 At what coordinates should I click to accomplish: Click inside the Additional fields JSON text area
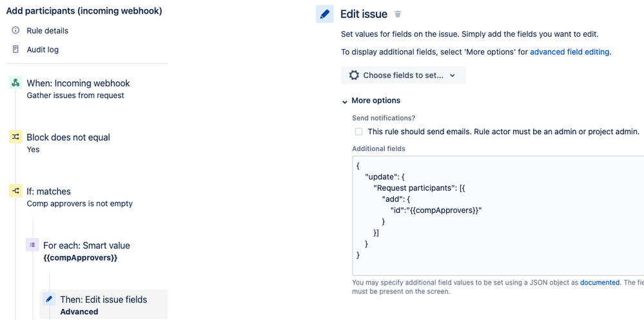pos(498,215)
